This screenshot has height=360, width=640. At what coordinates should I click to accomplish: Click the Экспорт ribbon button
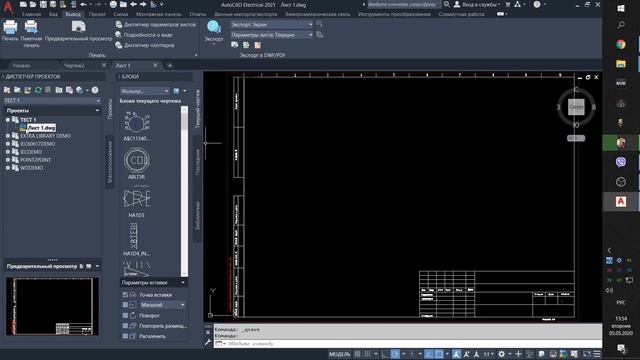[214, 32]
